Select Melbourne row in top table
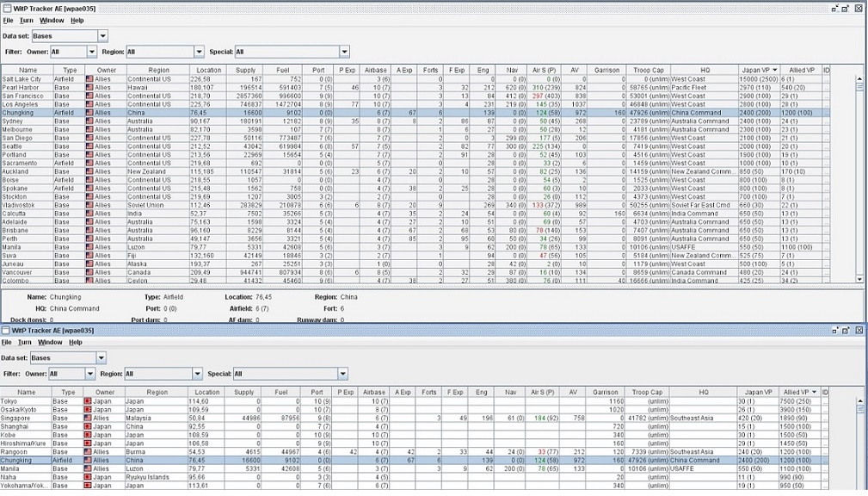868x496 pixels. 416,129
